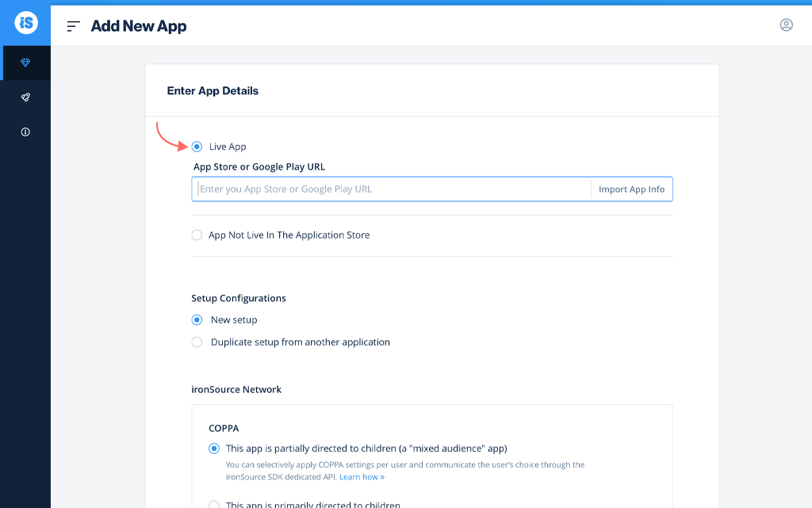The width and height of the screenshot is (812, 508).
Task: Open the navigation hamburger icon beside Add New App
Action: [73, 25]
